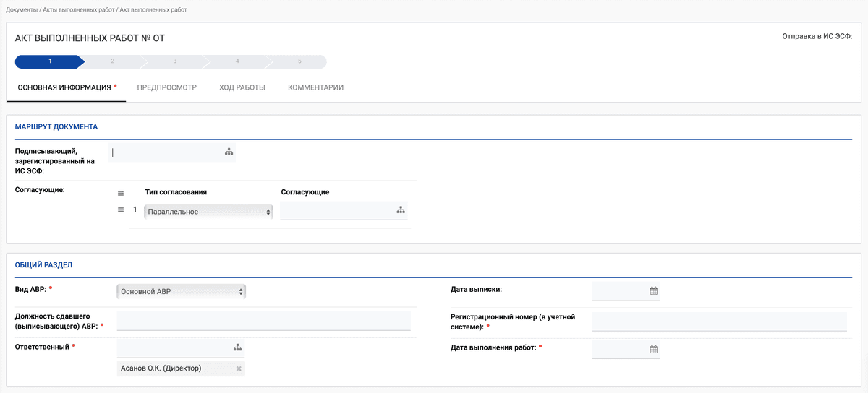This screenshot has height=393, width=868.
Task: Select step 5 in the progress indicator
Action: coord(299,61)
